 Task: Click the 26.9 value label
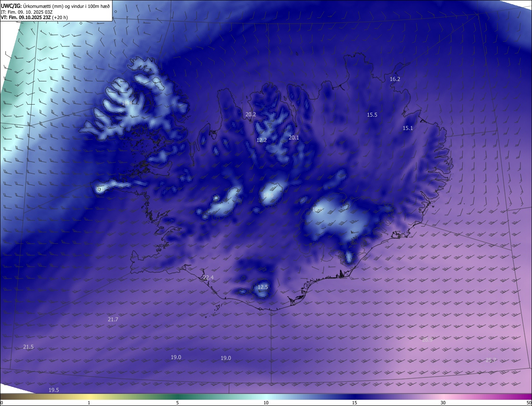tap(427, 339)
